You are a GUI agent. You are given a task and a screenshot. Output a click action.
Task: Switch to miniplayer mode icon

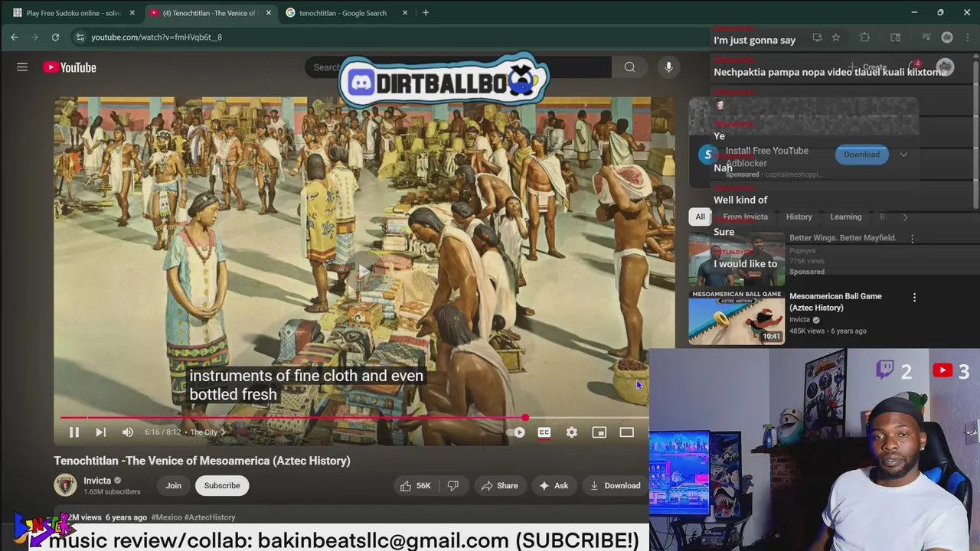point(599,432)
